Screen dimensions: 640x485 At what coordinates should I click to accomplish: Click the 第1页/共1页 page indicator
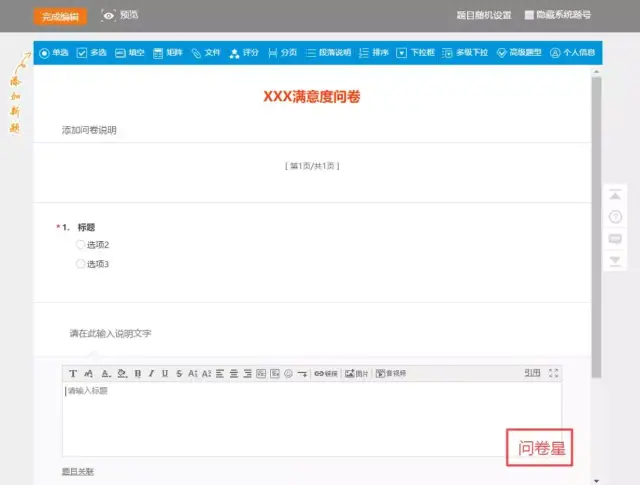point(312,166)
